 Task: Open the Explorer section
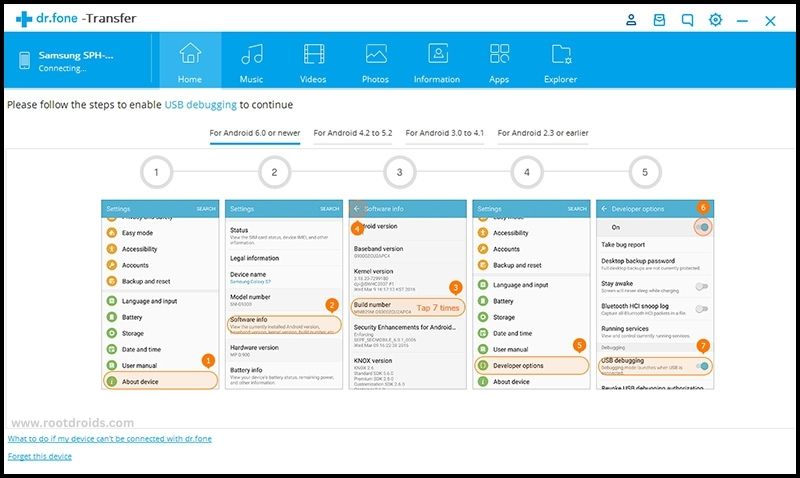click(x=560, y=60)
